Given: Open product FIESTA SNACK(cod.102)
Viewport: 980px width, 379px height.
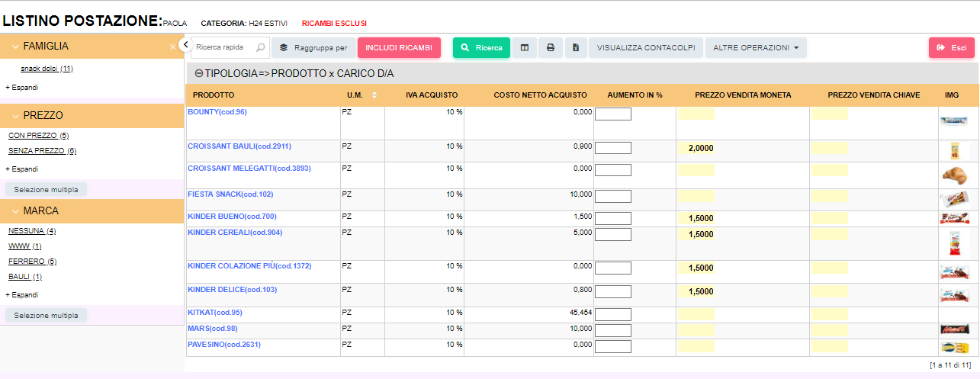Looking at the screenshot, I should tap(230, 194).
